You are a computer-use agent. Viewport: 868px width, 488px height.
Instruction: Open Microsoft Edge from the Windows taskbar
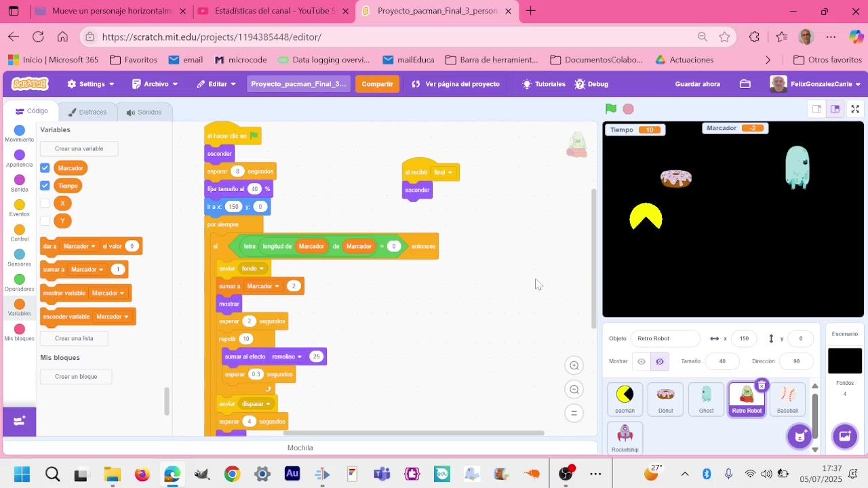[172, 474]
